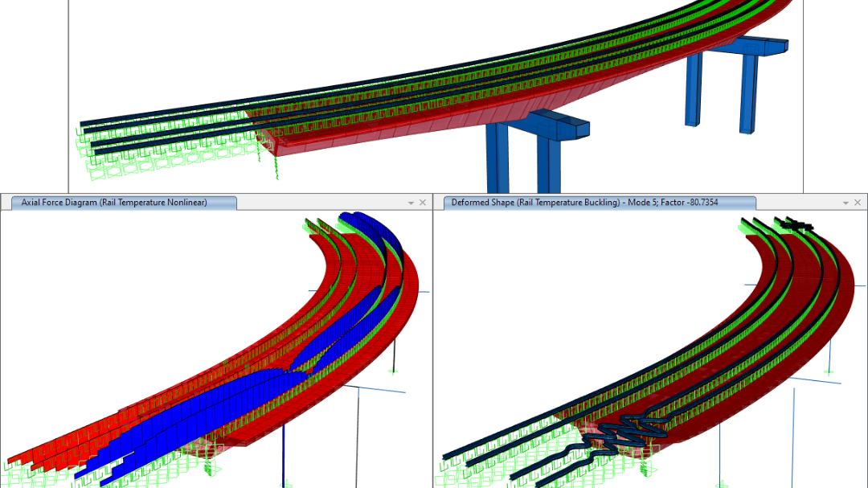Open window list dropdown in Deformed Shape pane

pyautogui.click(x=842, y=203)
